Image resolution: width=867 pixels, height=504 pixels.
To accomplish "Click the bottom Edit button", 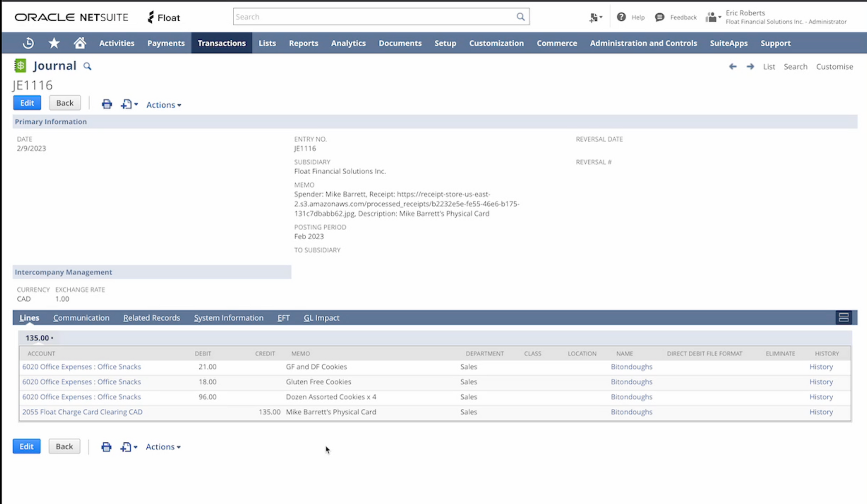I will coord(26,446).
